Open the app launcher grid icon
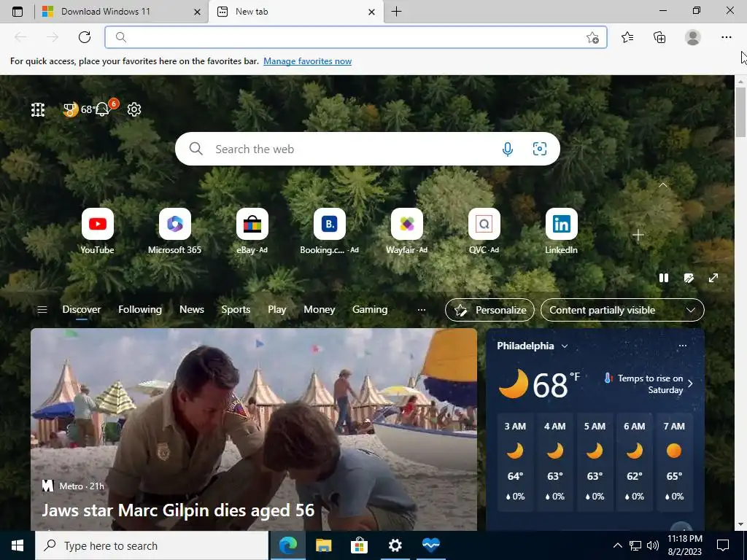 coord(38,109)
